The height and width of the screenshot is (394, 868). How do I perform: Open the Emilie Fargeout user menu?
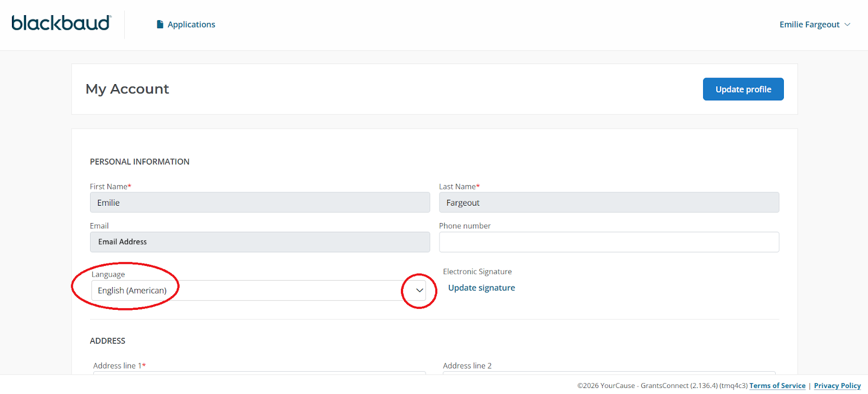point(809,24)
